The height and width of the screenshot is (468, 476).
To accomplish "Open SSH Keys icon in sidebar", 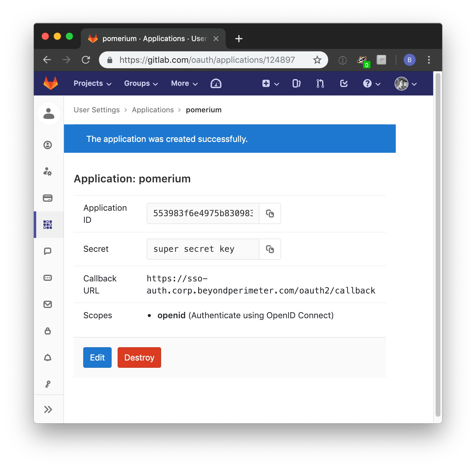I will point(48,384).
